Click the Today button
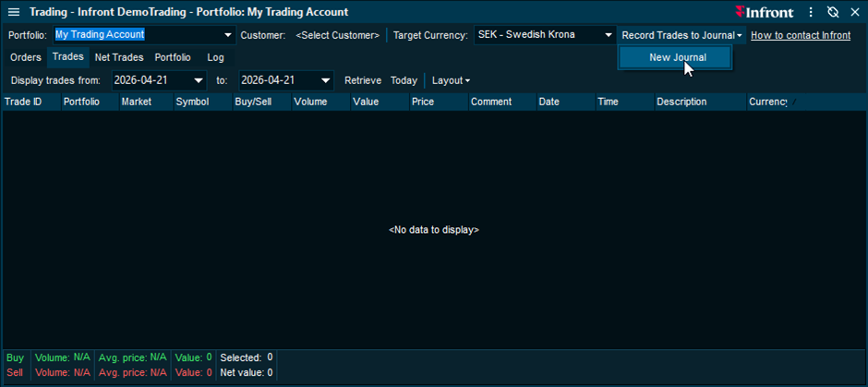The width and height of the screenshot is (868, 387). (x=404, y=81)
